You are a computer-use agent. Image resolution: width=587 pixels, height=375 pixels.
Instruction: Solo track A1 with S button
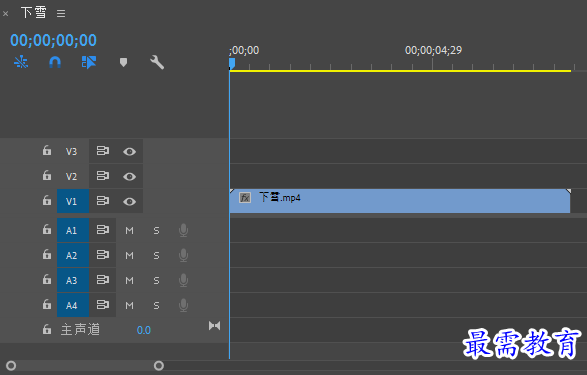[x=156, y=231]
